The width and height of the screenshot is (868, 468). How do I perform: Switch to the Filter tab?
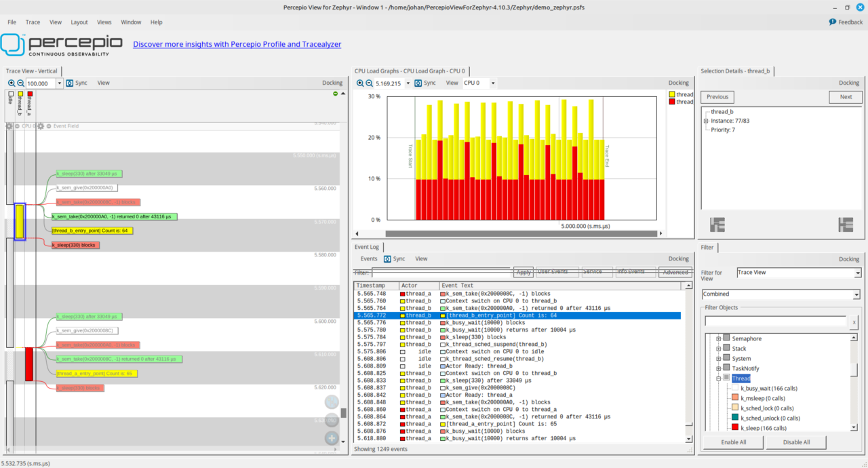click(707, 247)
